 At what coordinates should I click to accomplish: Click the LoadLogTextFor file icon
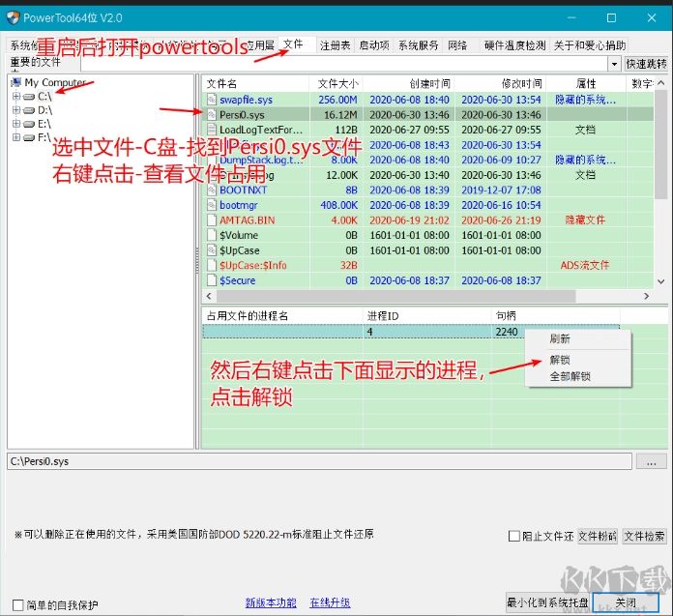pos(211,130)
